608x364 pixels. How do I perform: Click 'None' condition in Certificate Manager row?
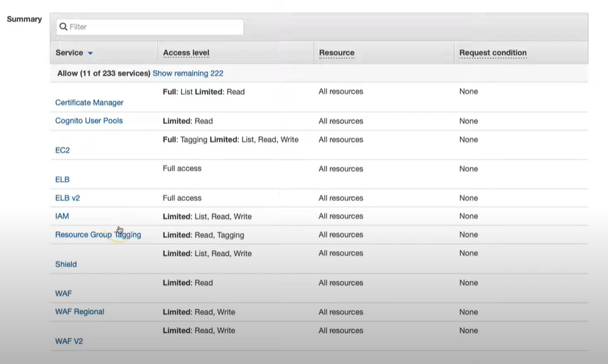tap(469, 91)
